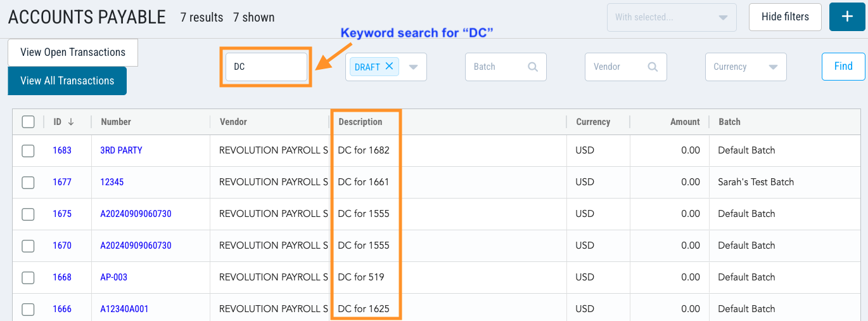Click the Number column header
868x321 pixels.
pos(116,122)
